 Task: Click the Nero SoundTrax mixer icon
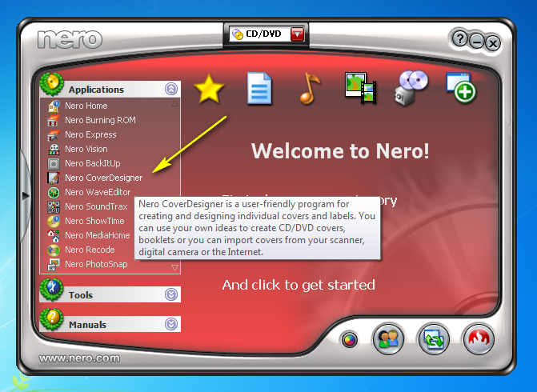pyautogui.click(x=54, y=206)
